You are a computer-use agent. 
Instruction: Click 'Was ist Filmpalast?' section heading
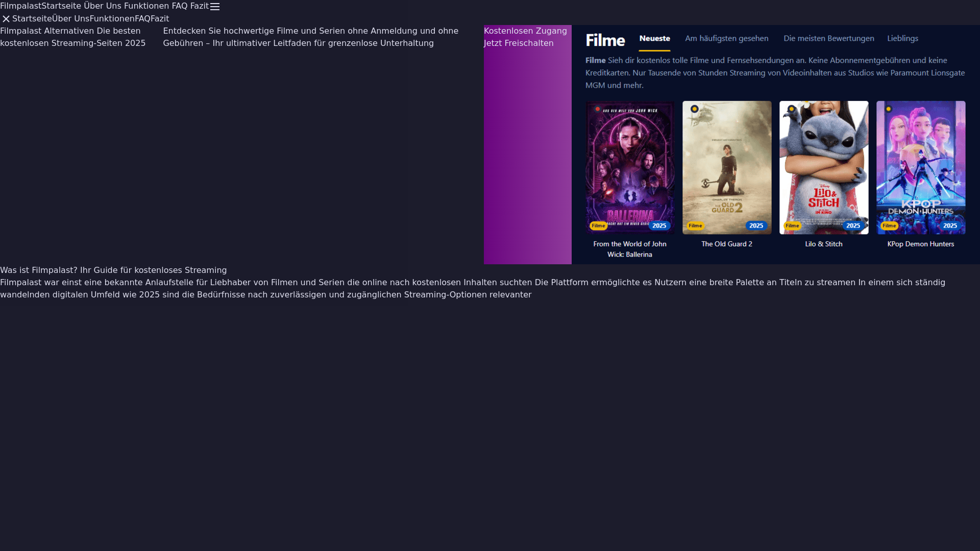pos(113,270)
